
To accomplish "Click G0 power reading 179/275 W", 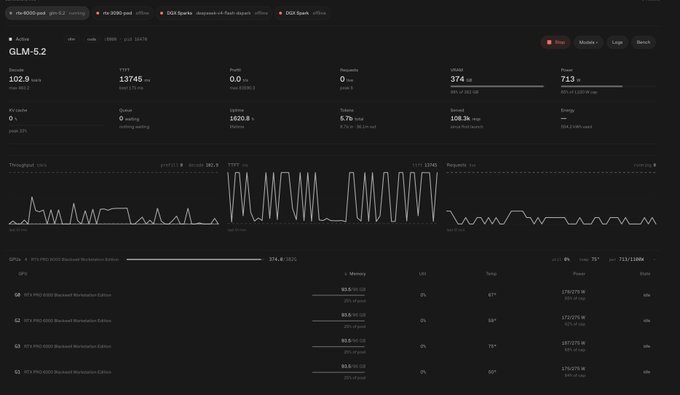I will click(x=573, y=292).
